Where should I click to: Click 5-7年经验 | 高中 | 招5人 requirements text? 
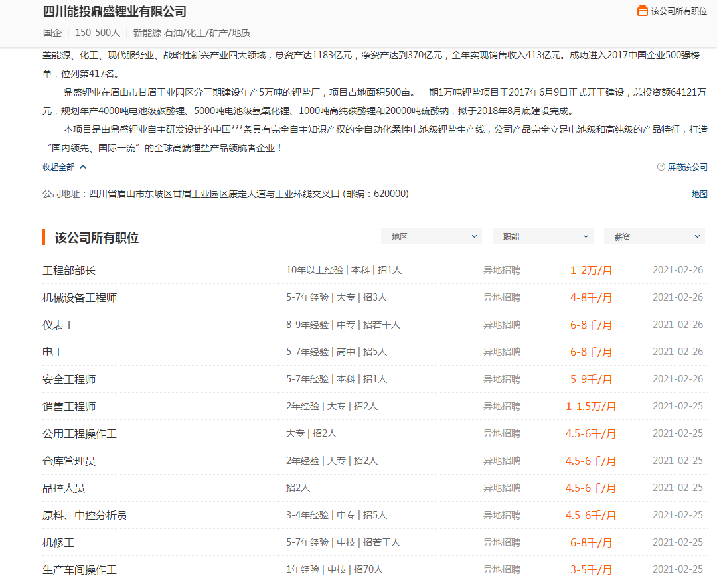pyautogui.click(x=337, y=352)
